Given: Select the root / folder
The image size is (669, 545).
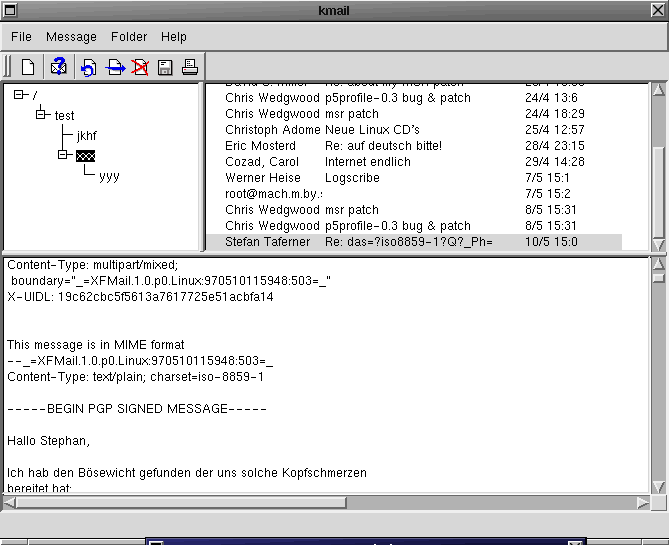Looking at the screenshot, I should tap(35, 95).
